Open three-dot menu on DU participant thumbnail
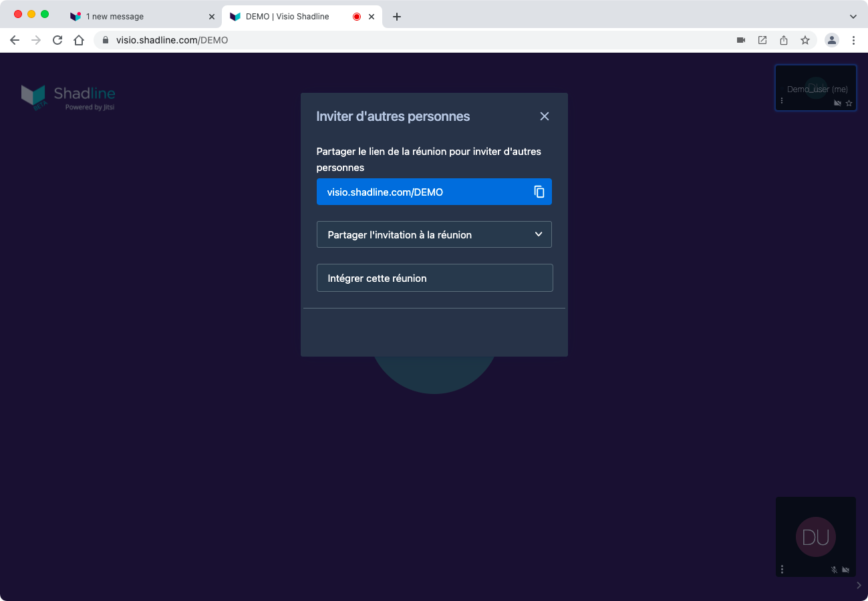 (x=782, y=570)
